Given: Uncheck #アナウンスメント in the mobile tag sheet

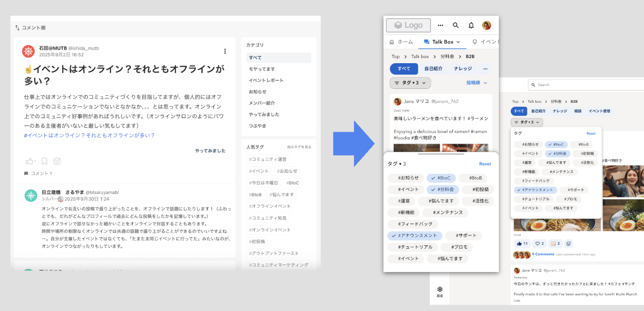Looking at the screenshot, I should 415,235.
